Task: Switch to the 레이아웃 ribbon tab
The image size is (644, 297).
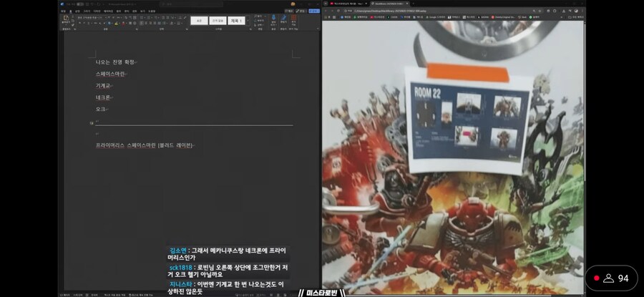Action: pos(109,11)
